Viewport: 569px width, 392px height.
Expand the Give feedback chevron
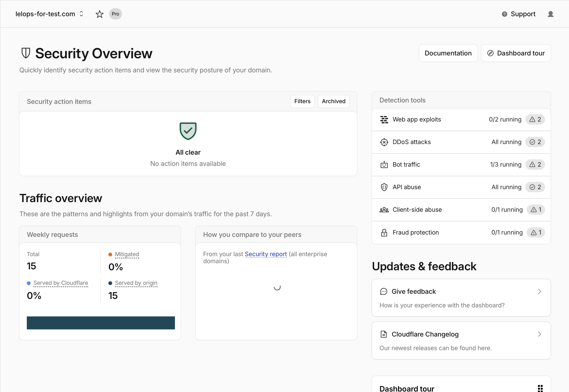pos(539,292)
